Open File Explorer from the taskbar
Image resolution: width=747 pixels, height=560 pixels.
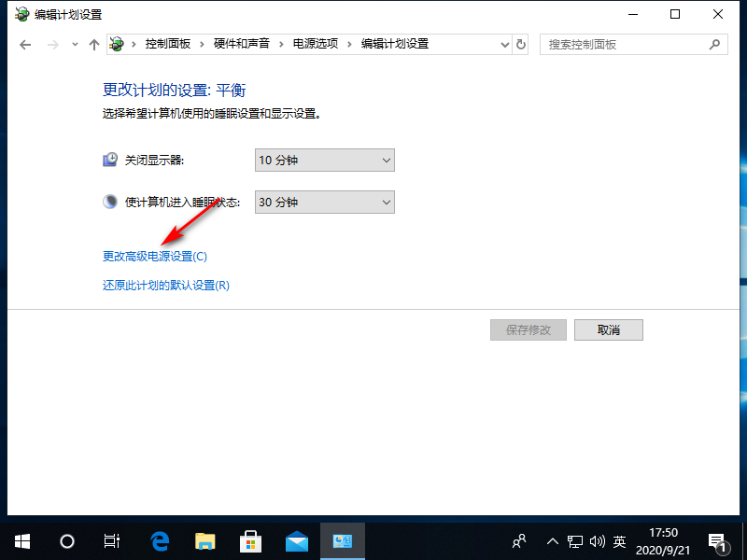pos(205,541)
